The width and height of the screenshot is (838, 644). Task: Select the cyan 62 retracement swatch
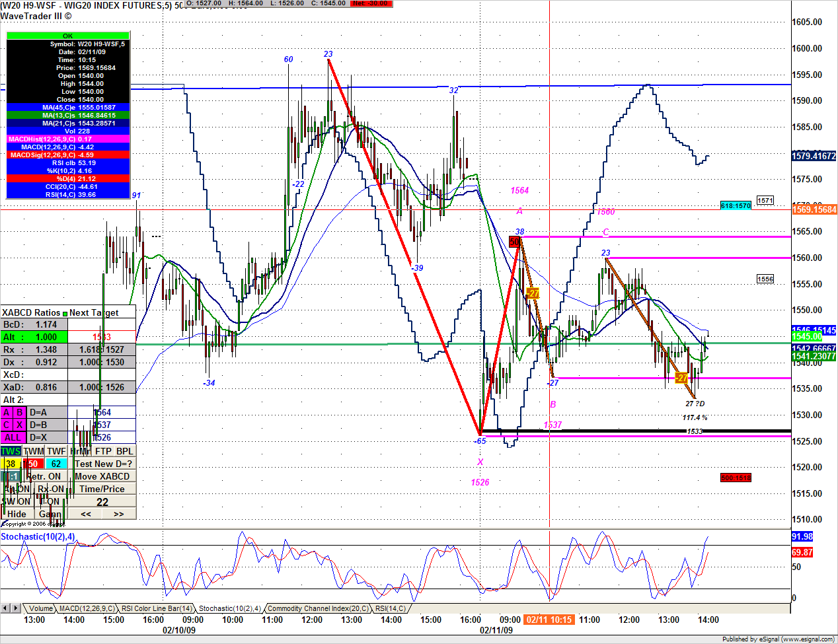pos(56,464)
